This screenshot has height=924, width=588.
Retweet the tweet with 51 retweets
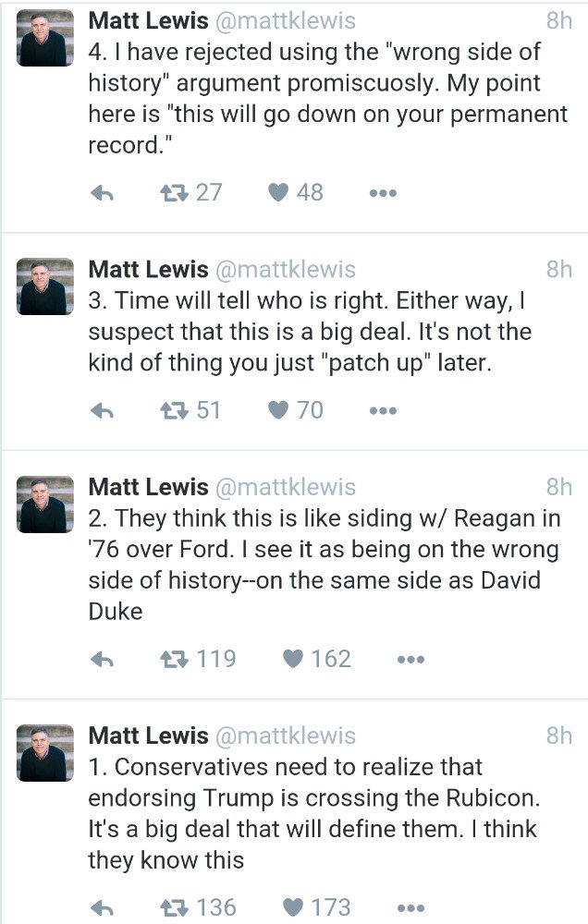pos(174,411)
